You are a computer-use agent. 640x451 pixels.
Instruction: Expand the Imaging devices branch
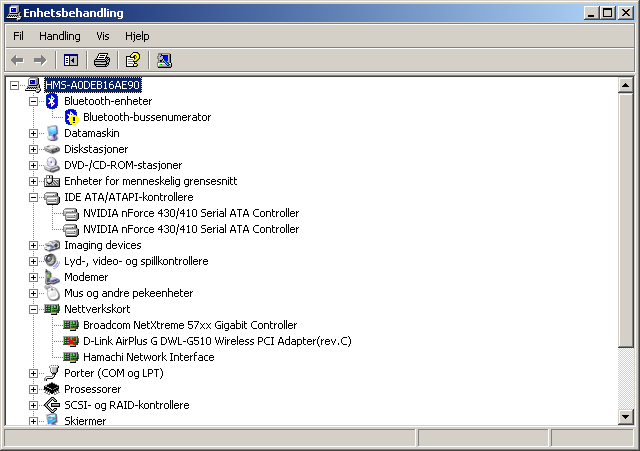click(33, 245)
